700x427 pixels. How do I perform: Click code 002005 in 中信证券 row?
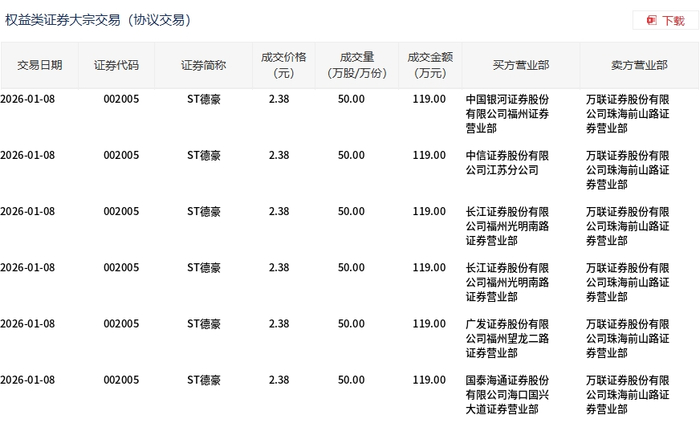(121, 155)
